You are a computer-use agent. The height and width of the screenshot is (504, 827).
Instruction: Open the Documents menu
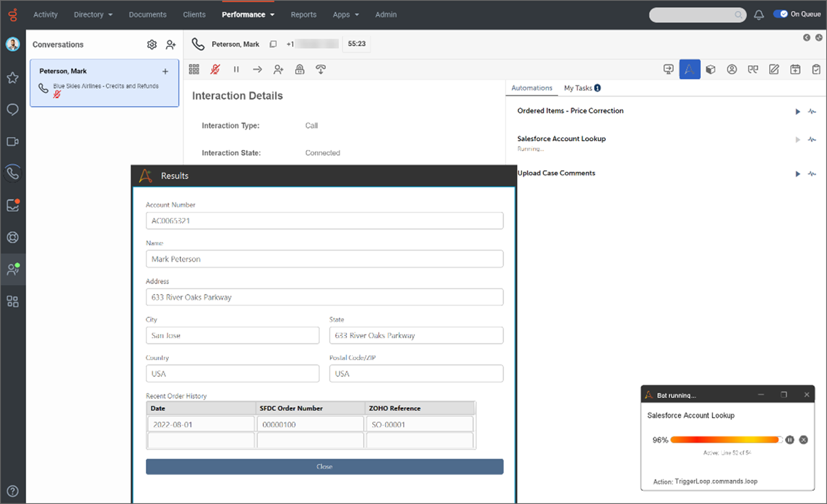(x=147, y=14)
